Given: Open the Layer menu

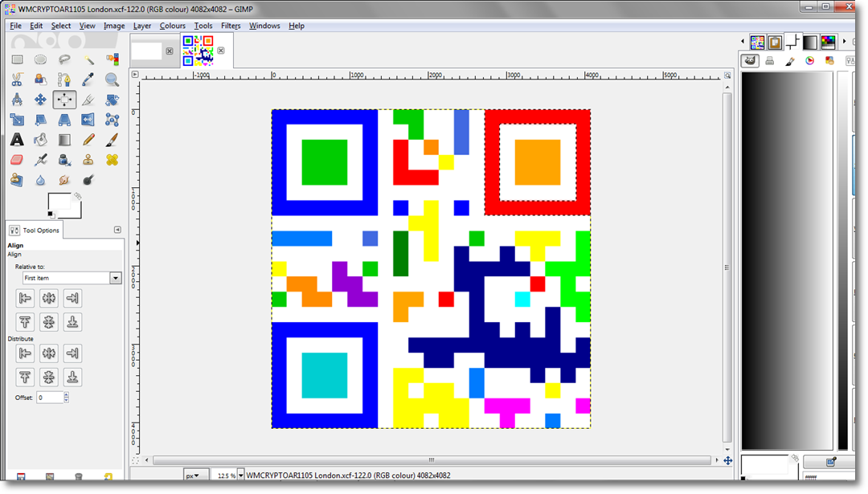Looking at the screenshot, I should tap(141, 26).
